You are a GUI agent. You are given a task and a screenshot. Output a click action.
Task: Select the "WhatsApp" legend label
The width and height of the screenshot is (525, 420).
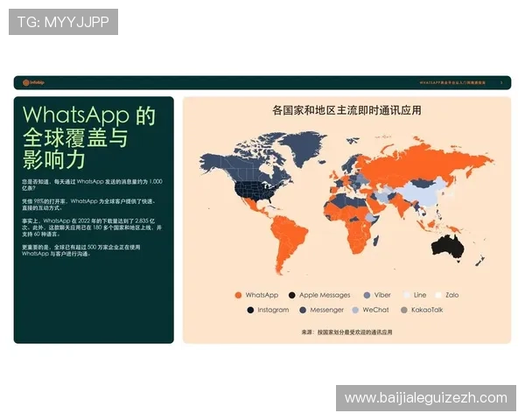(x=262, y=295)
